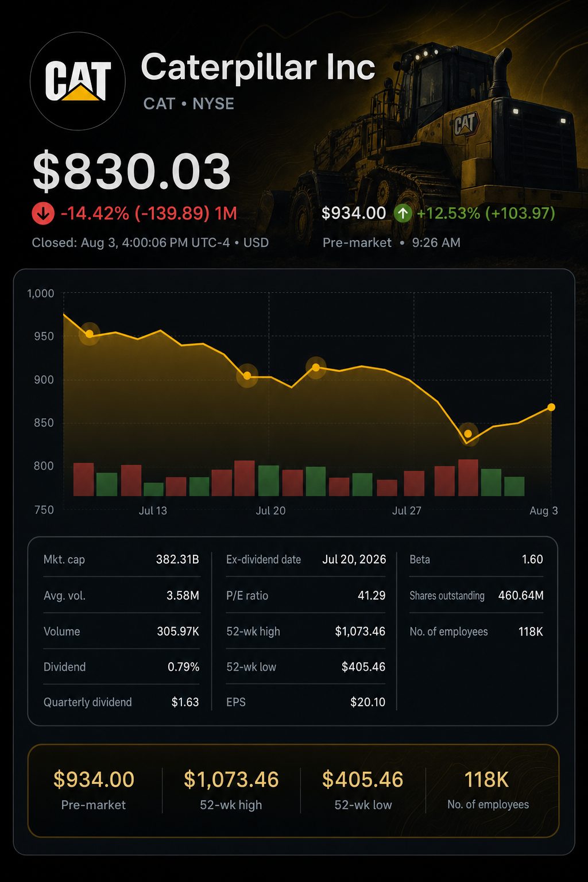Click the Shares outstanding label
588x882 pixels.
coord(447,595)
